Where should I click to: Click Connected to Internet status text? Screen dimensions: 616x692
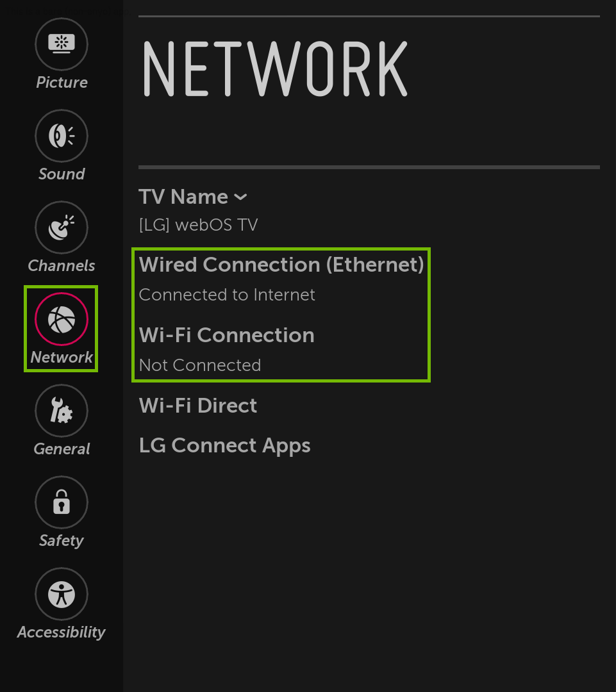click(x=228, y=295)
